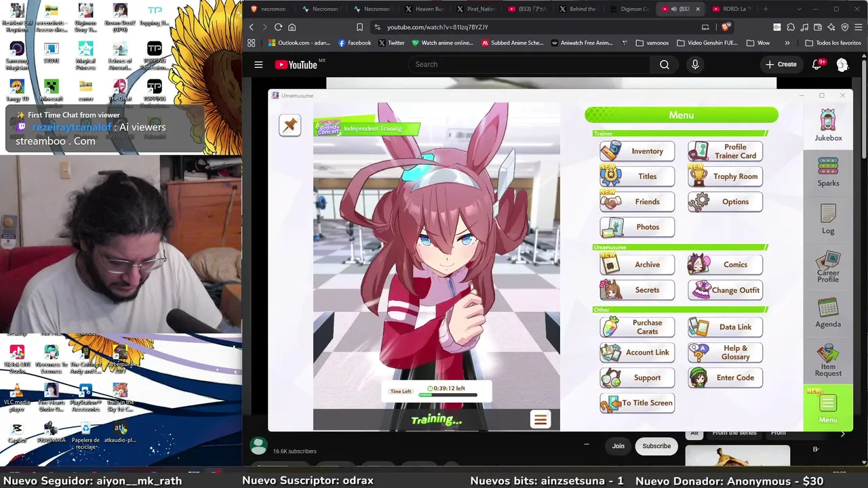Switch to the RORO browser tab
The width and height of the screenshot is (868, 488).
tap(732, 9)
